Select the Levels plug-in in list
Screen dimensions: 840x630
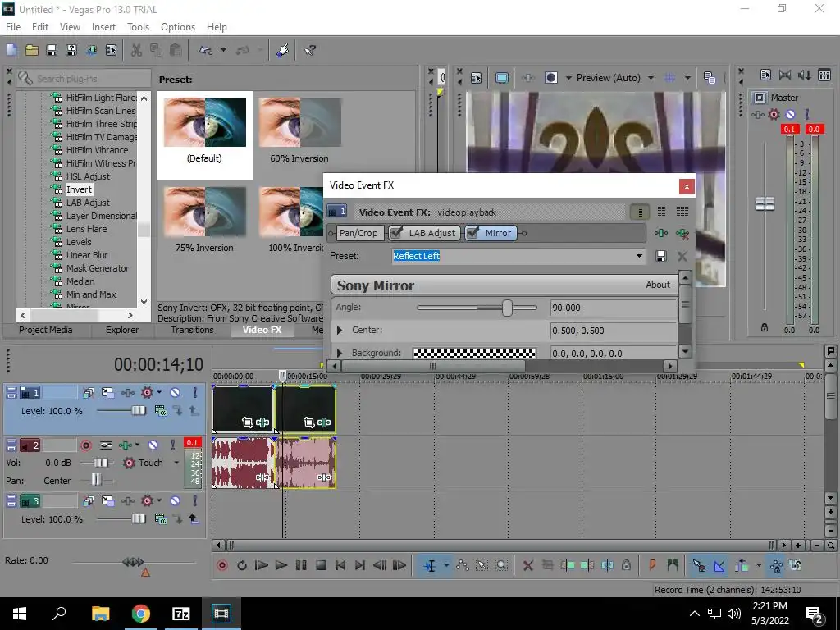coord(79,242)
